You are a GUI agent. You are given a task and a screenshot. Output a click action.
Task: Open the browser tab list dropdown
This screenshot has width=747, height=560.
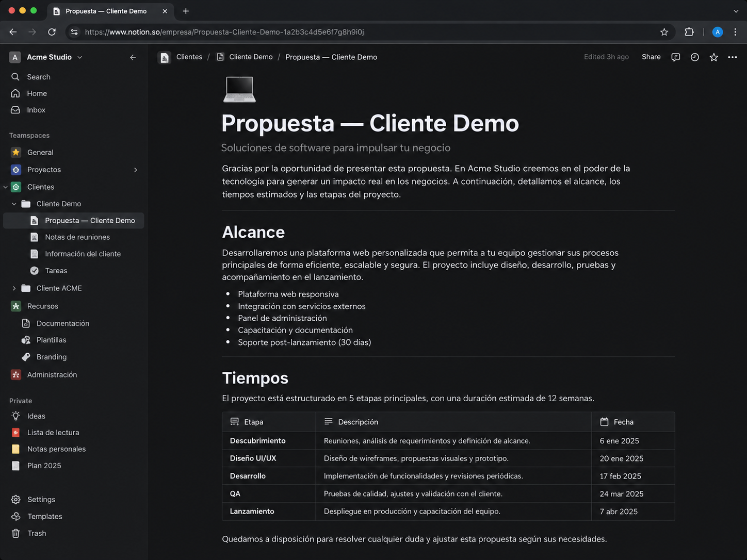coord(736,11)
